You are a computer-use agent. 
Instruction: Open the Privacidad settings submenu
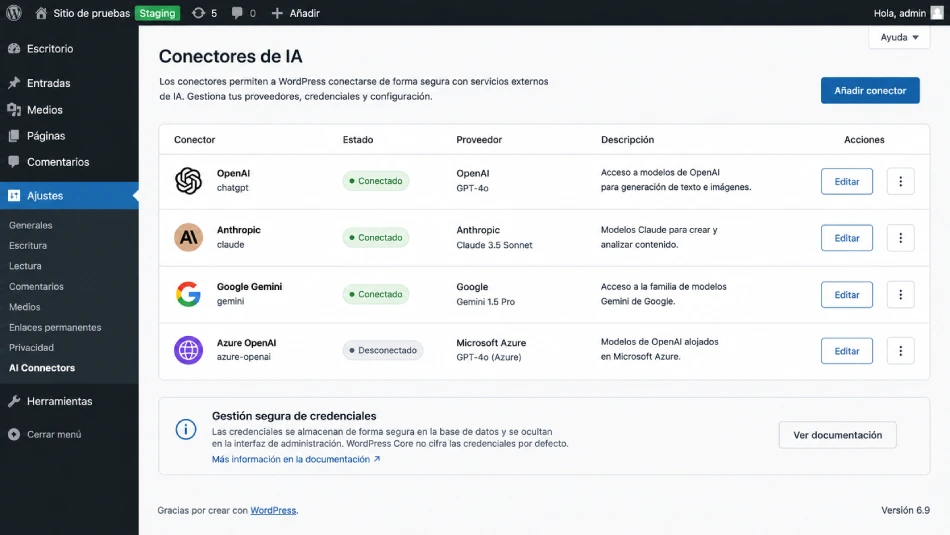click(31, 347)
